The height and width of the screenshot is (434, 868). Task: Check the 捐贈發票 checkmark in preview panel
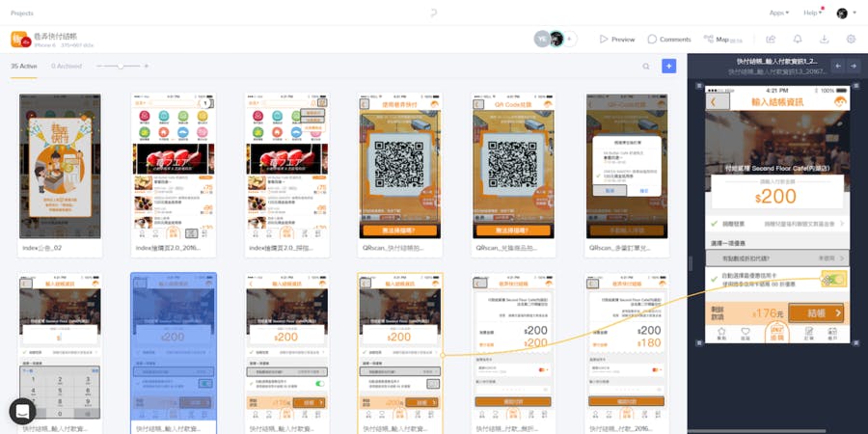point(715,224)
